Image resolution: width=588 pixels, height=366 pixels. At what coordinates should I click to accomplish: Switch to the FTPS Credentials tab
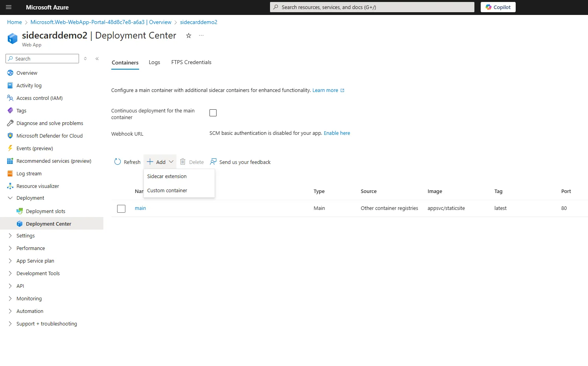point(191,62)
